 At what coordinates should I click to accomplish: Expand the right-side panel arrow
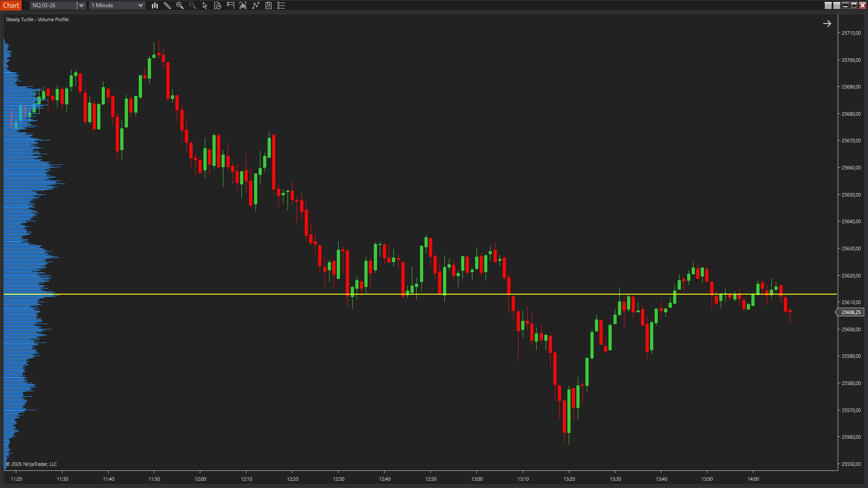[827, 23]
